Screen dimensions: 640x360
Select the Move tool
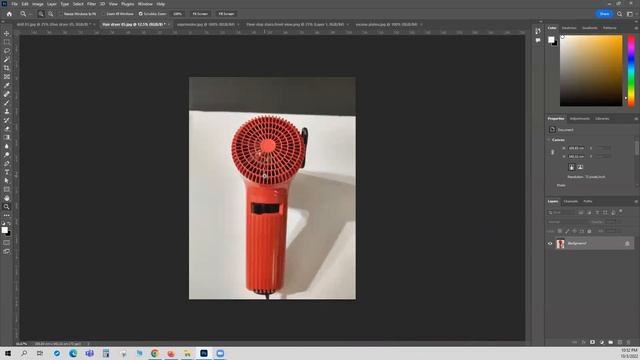(x=7, y=33)
